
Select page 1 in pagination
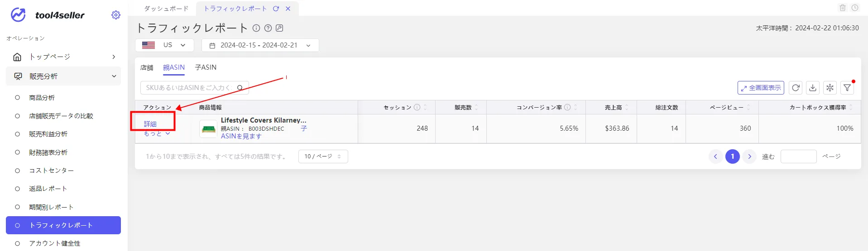click(733, 156)
